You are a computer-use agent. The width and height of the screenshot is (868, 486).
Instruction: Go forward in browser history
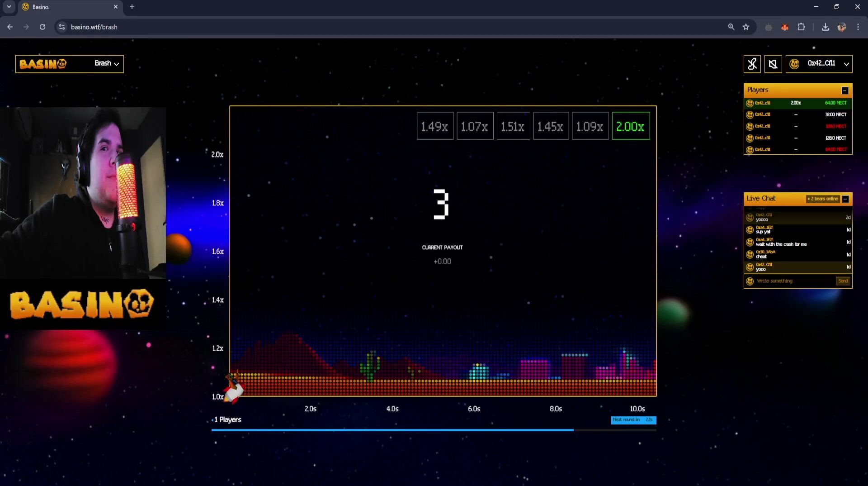coord(26,27)
